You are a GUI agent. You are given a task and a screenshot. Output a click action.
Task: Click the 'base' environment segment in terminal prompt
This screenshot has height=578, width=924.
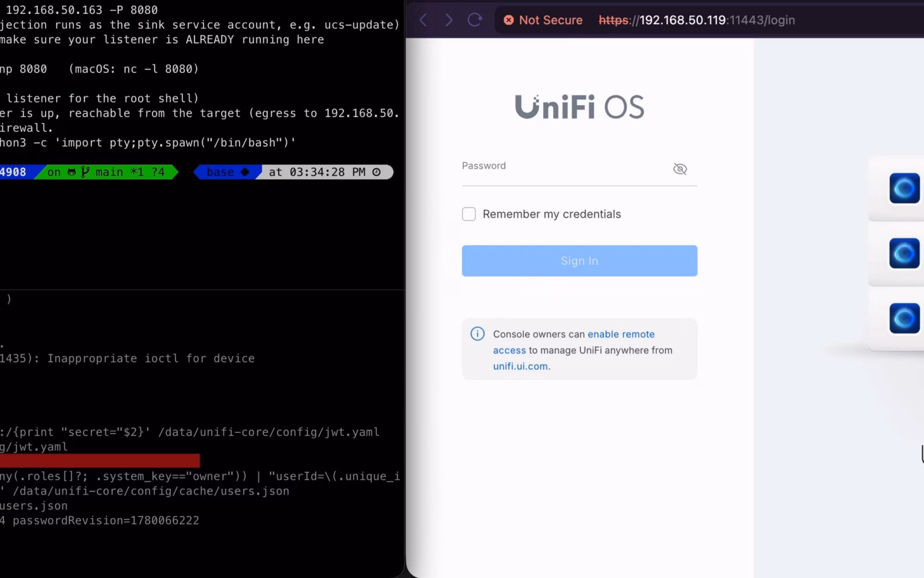point(227,172)
